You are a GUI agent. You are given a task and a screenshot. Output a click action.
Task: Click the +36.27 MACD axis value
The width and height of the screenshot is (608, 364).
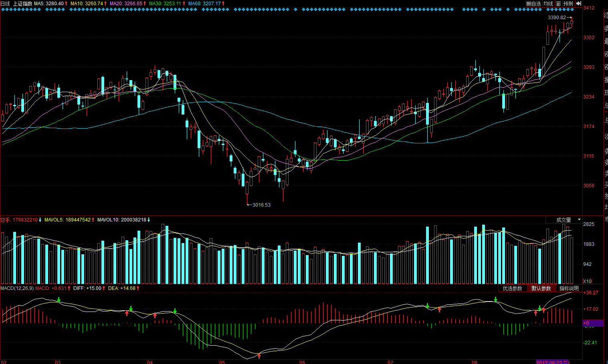591,293
